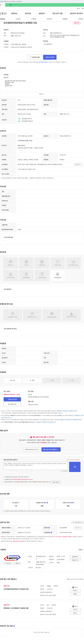
Task: Open the 출산휴가·육아휴직 menu
Action: point(76,14)
